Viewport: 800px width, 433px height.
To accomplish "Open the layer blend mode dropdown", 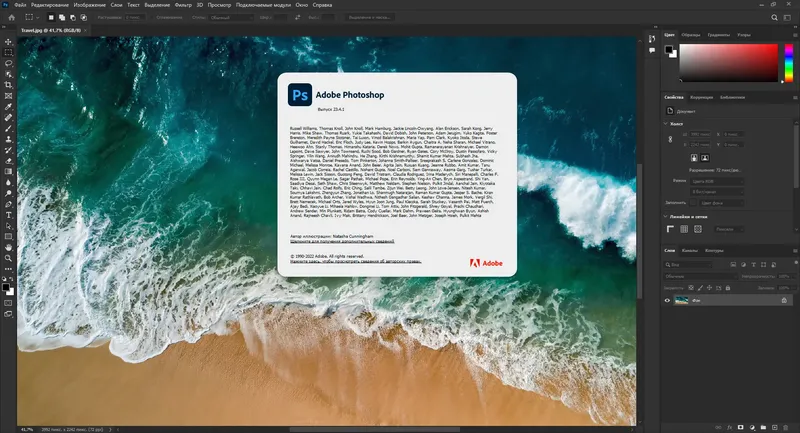I will coord(701,276).
